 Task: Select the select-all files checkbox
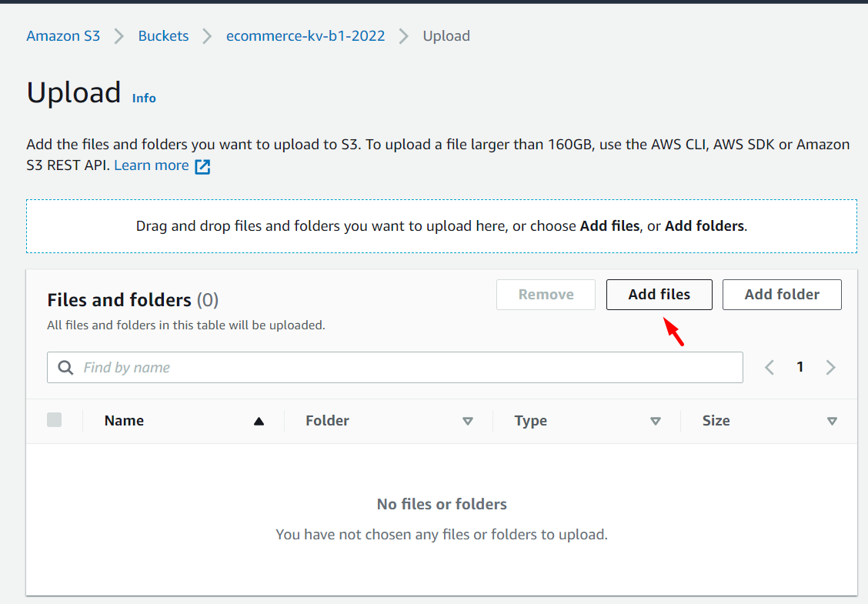[54, 420]
